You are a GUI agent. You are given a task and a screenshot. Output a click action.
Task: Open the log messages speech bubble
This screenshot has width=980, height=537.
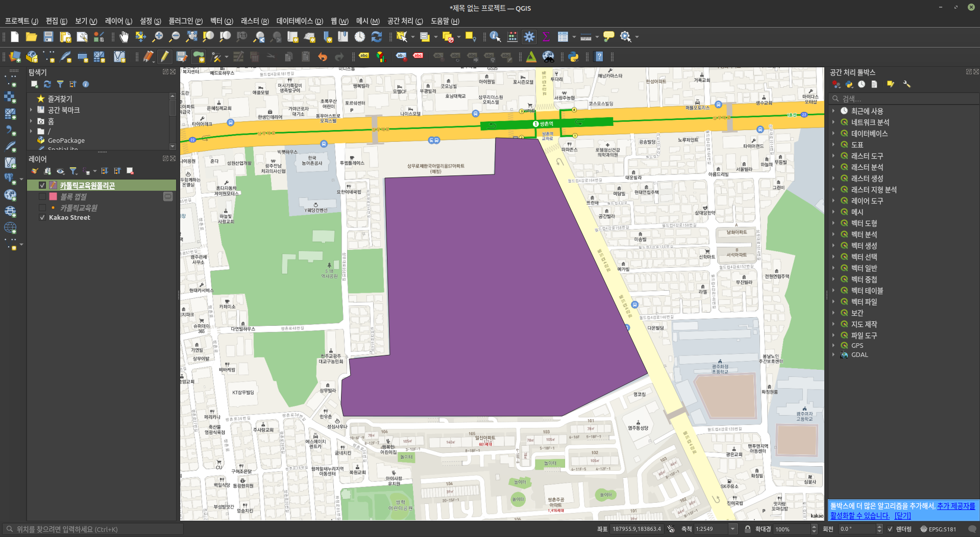[972, 529]
